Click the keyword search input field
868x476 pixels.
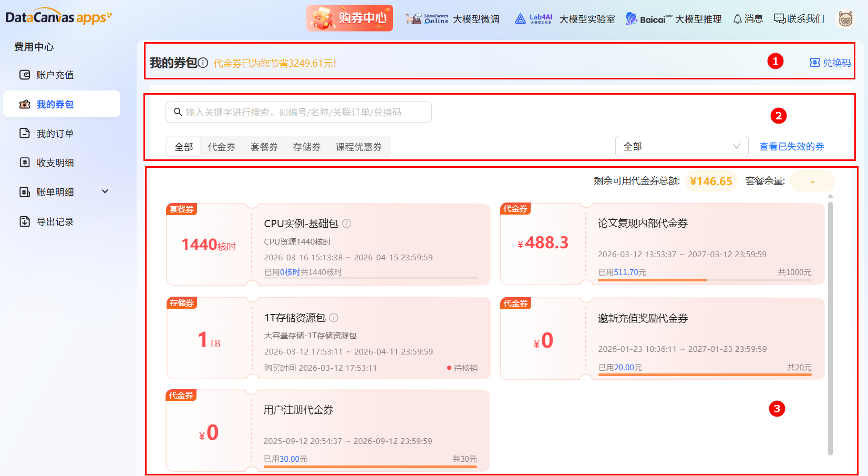(298, 112)
